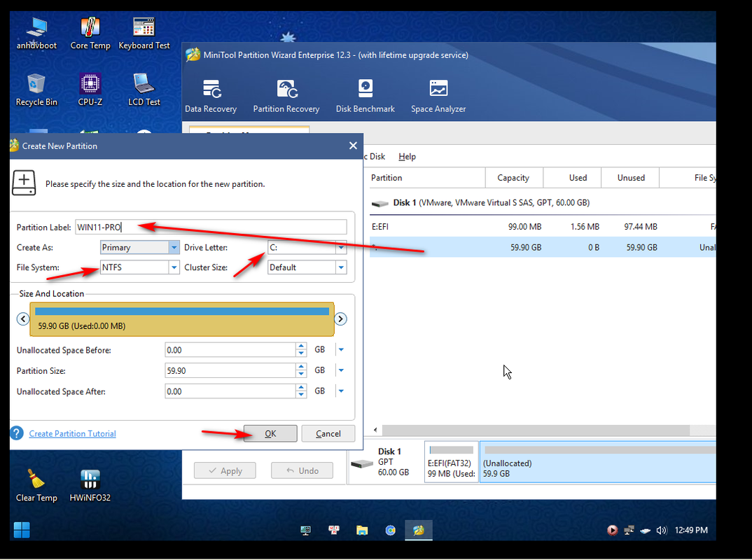Click the network tray icon
The width and height of the screenshot is (752, 560).
point(629,531)
